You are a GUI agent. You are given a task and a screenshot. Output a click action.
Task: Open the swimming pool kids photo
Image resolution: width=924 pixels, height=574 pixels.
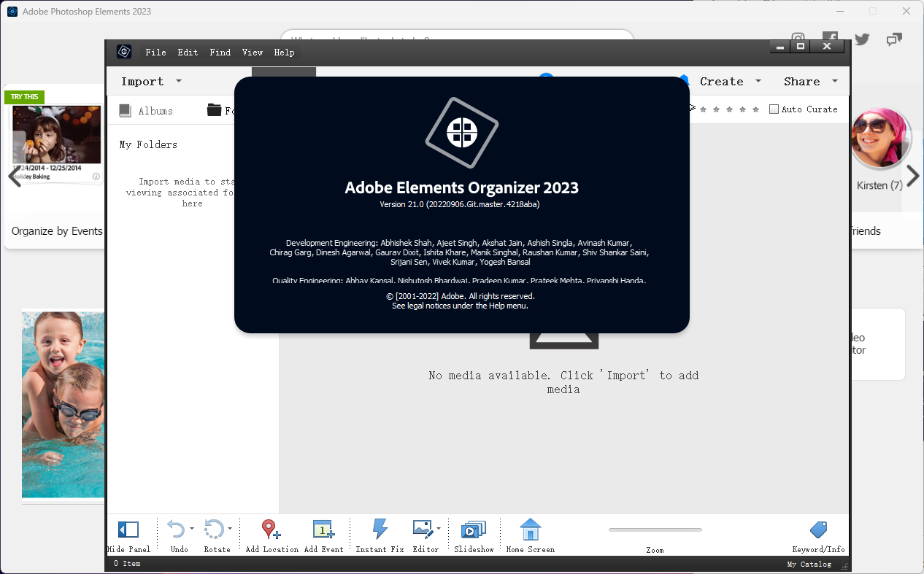[x=63, y=406]
